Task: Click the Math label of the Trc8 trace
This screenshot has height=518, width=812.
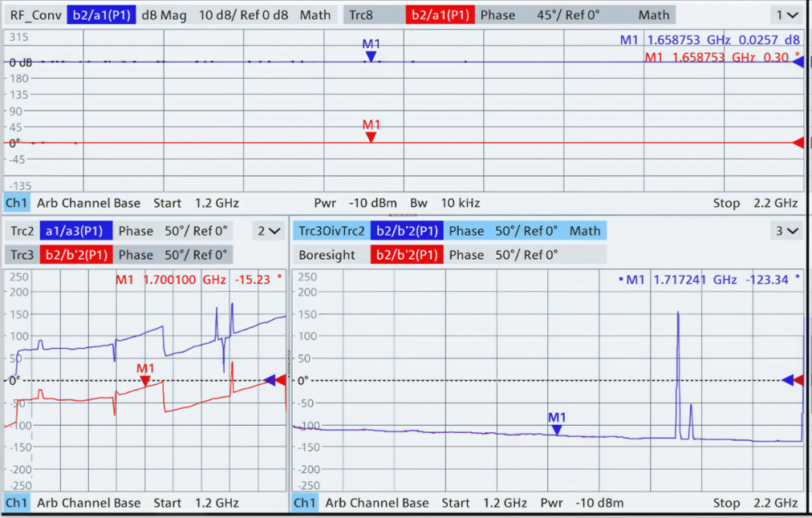Action: [654, 15]
